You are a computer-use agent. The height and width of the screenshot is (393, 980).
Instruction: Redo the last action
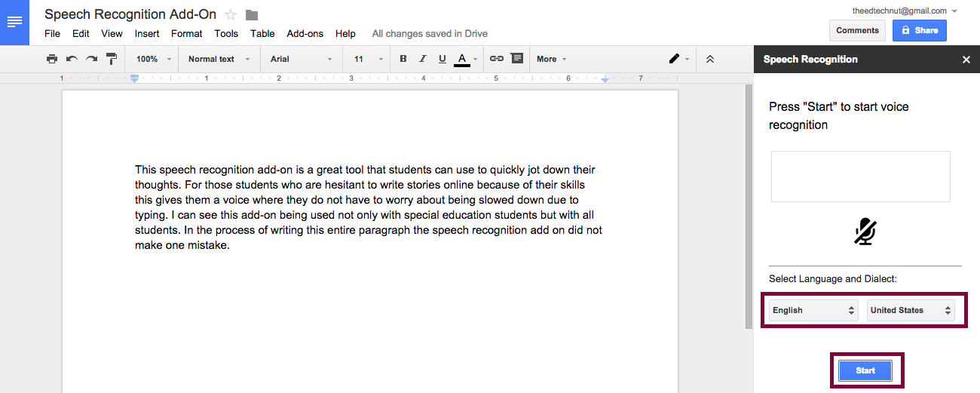point(91,59)
